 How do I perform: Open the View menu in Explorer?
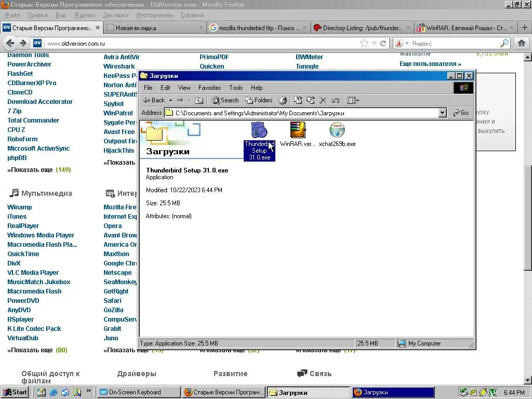coord(184,88)
